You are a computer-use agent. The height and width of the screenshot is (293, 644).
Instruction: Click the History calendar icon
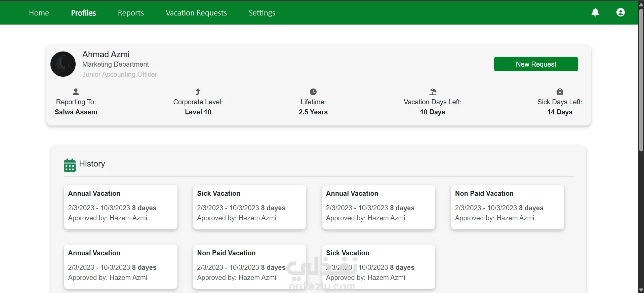70,165
